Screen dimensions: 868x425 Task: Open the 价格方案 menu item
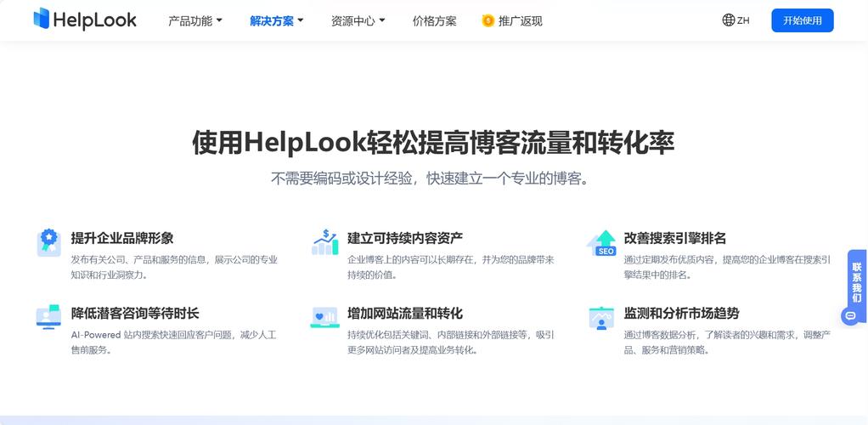tap(435, 21)
